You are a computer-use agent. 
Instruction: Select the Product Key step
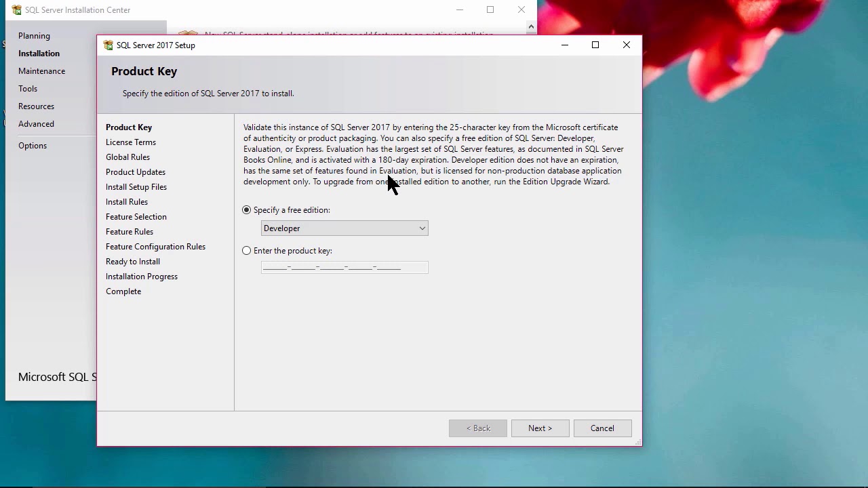pos(129,127)
